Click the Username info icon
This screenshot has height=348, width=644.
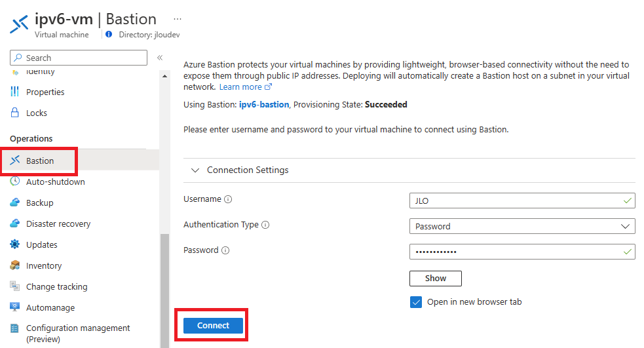pyautogui.click(x=228, y=199)
